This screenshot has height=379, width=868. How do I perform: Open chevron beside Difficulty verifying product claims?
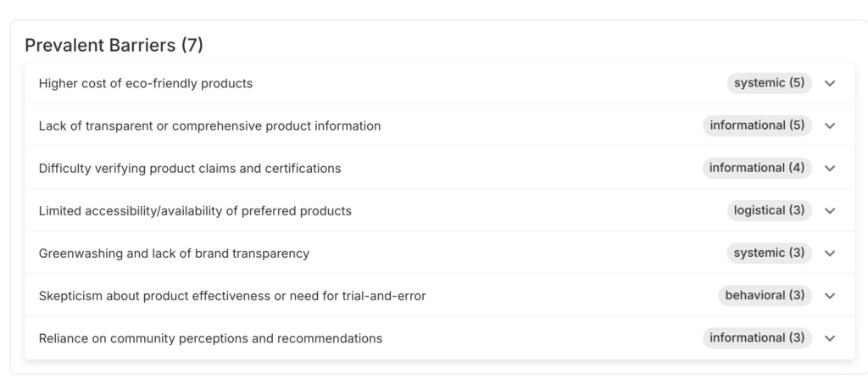point(830,168)
